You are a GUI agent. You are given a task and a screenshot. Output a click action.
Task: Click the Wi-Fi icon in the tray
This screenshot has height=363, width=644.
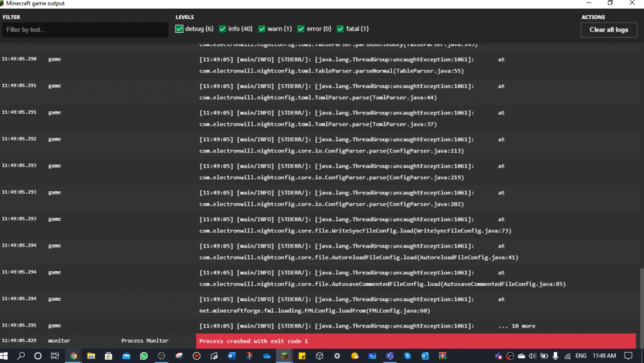[x=567, y=356]
